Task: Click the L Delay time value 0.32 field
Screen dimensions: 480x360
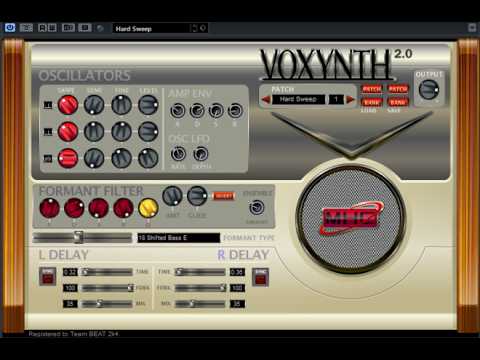Action: pos(70,272)
